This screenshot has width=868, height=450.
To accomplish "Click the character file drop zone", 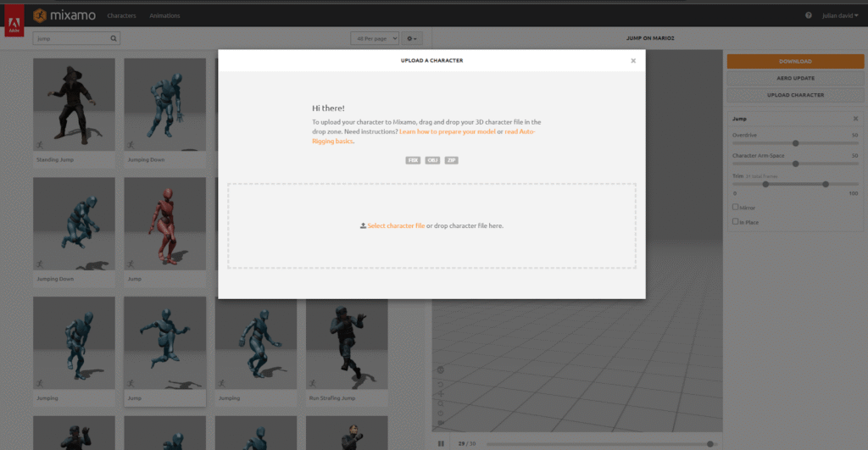I will [x=431, y=225].
